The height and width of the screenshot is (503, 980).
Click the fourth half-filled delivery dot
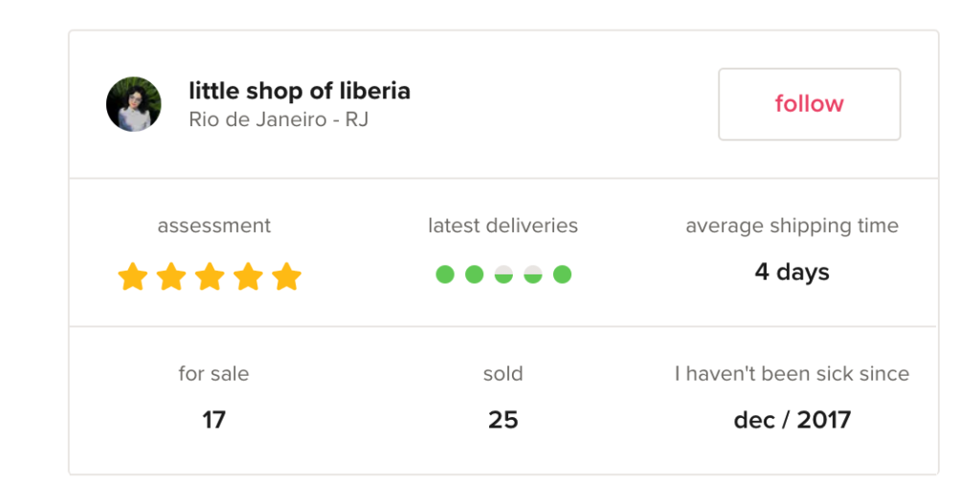point(533,274)
